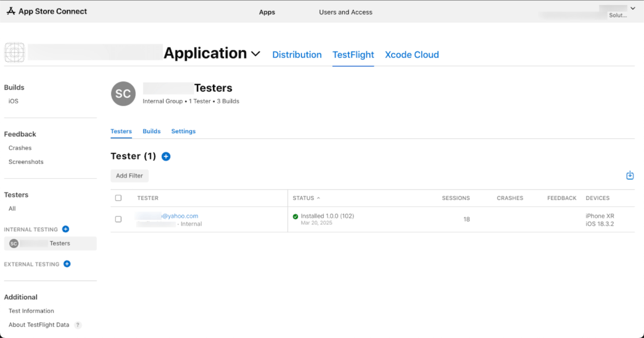Image resolution: width=644 pixels, height=338 pixels.
Task: Open the Apps section
Action: [x=267, y=12]
